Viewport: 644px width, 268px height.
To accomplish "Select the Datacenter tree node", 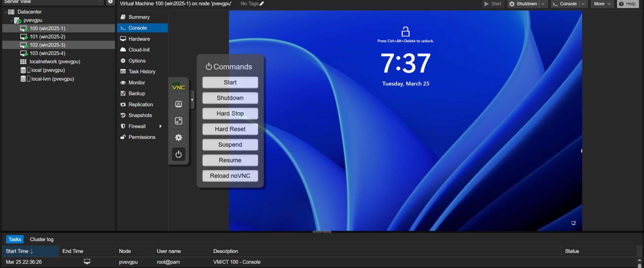I will pyautogui.click(x=30, y=12).
